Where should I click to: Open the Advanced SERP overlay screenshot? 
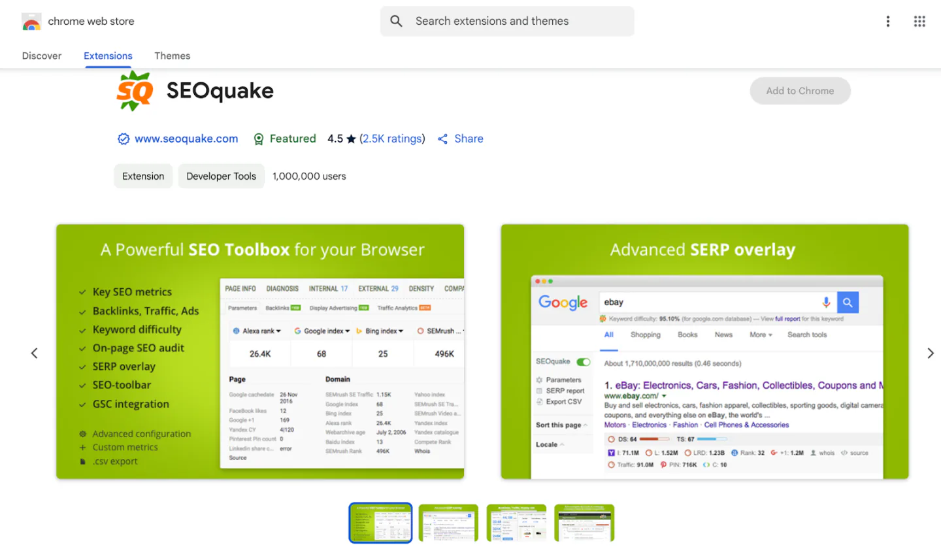coord(704,352)
